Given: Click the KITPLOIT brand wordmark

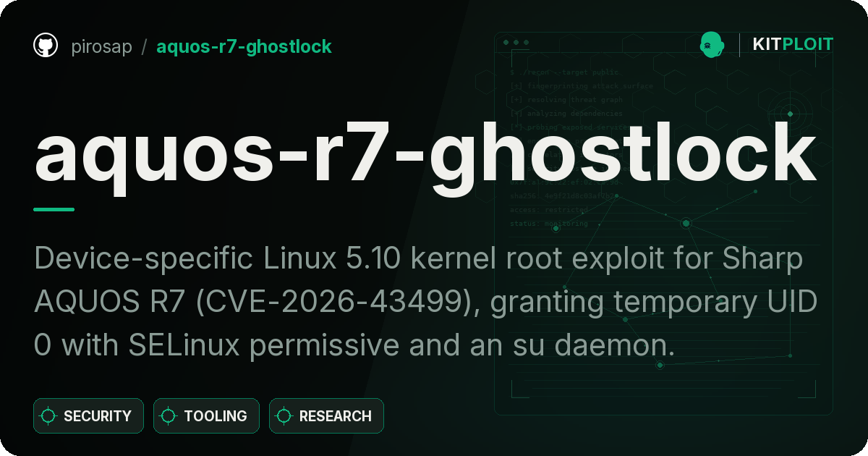Looking at the screenshot, I should [793, 45].
